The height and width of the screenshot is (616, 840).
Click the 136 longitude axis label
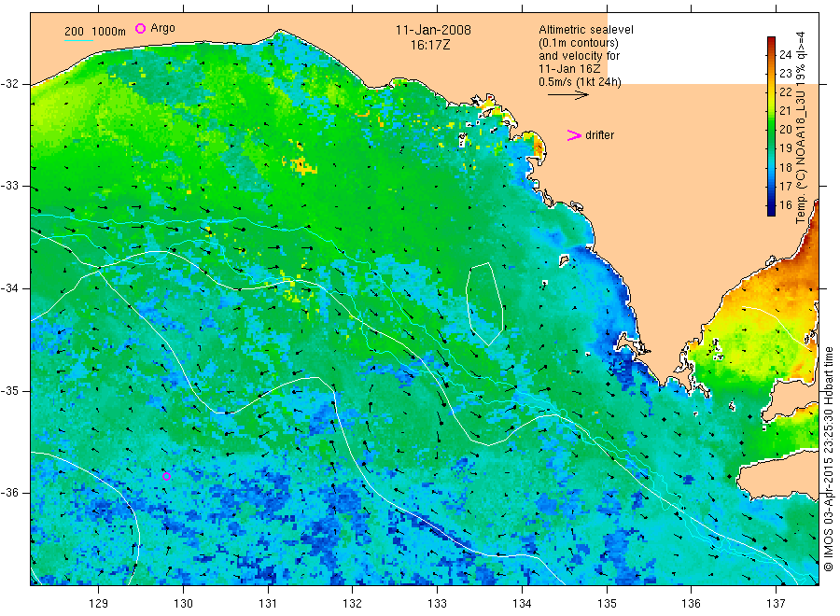point(691,604)
